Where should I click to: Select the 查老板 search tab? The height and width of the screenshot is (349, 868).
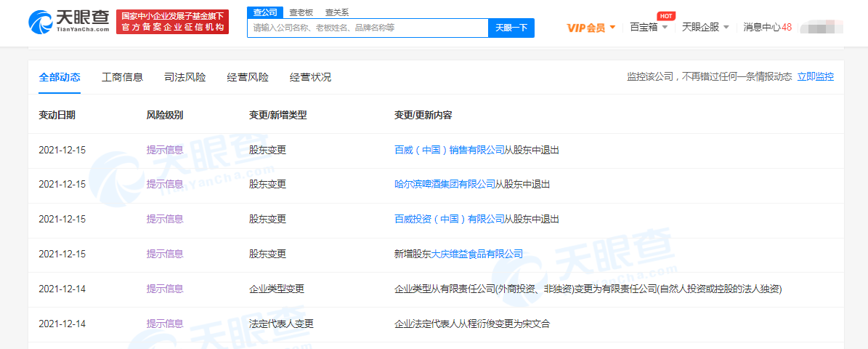click(x=301, y=12)
